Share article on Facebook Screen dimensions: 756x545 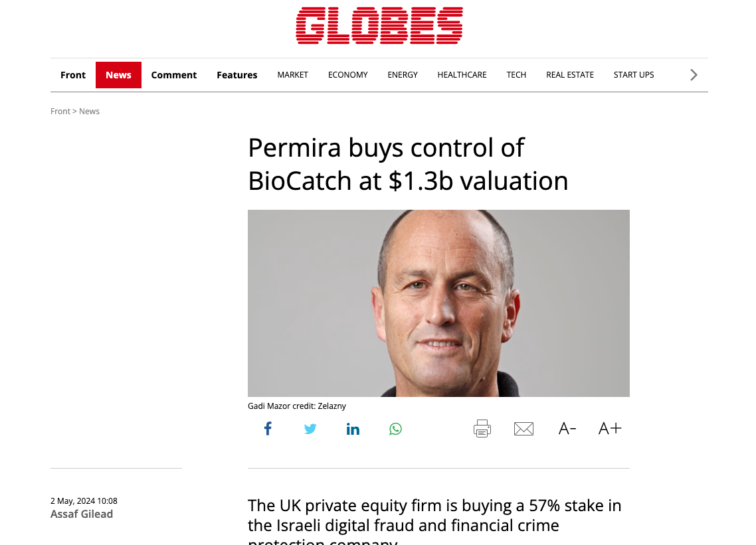point(268,429)
